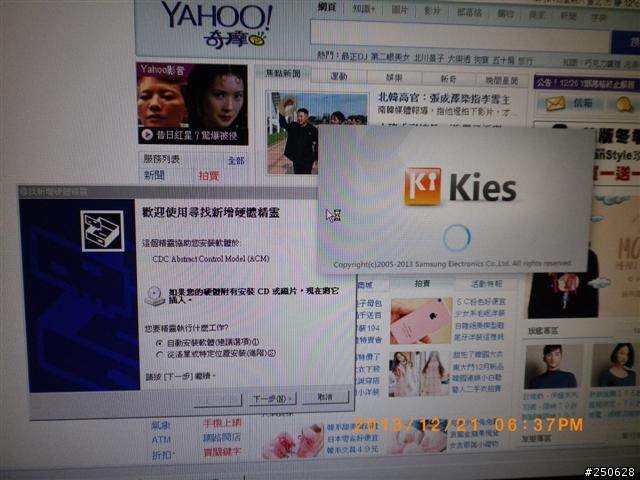640x480 pixels.
Task: Switch to the 晚間星聞 news tab
Action: tap(501, 80)
